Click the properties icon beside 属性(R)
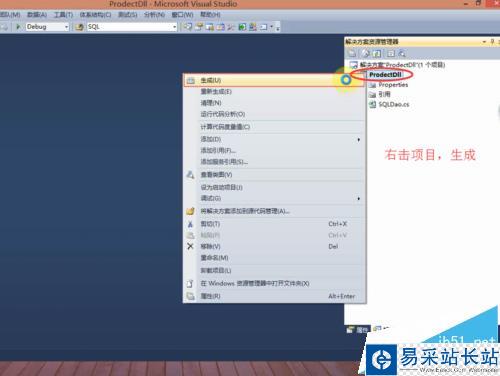 point(190,296)
